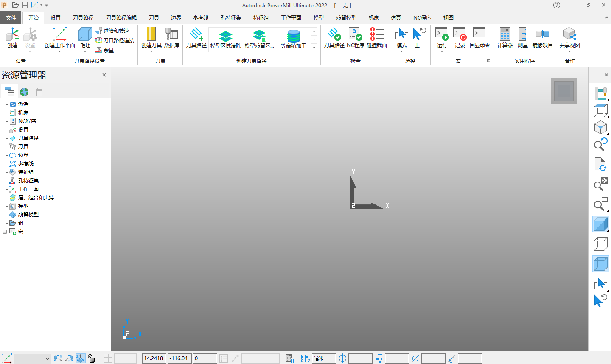Image resolution: width=611 pixels, height=364 pixels.
Task: Click the 计算器 utility icon
Action: (x=504, y=38)
